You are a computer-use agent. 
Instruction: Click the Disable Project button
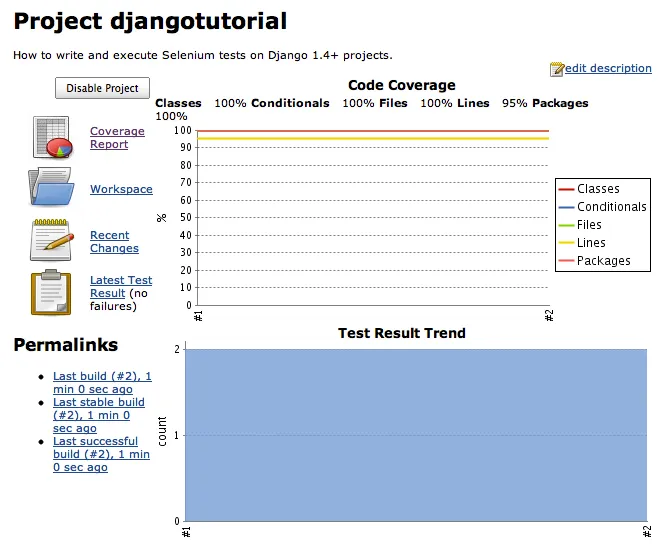click(x=102, y=88)
